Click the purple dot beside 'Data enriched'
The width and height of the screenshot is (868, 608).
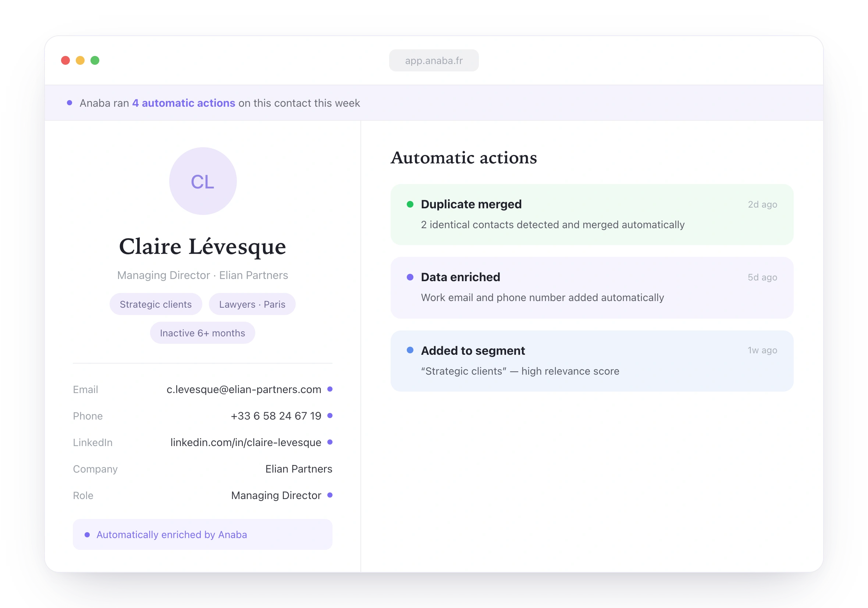pos(410,278)
